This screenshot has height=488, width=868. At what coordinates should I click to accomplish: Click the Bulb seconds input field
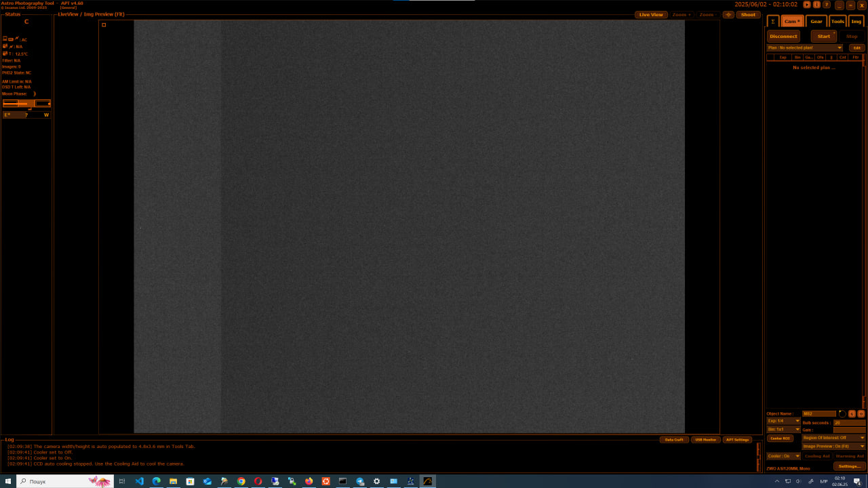849,422
